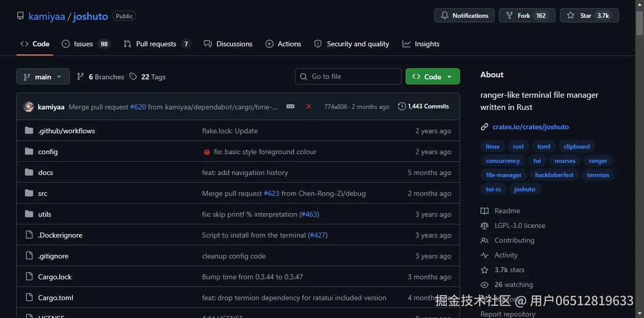Image resolution: width=644 pixels, height=318 pixels.
Task: Open the config folder
Action: pos(48,152)
